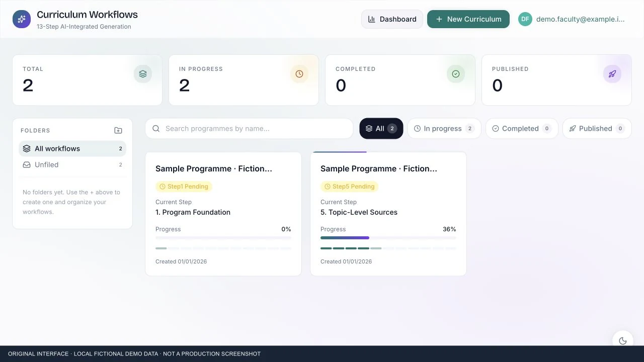Filter by Completed workflows
This screenshot has width=644, height=362.
pyautogui.click(x=522, y=129)
